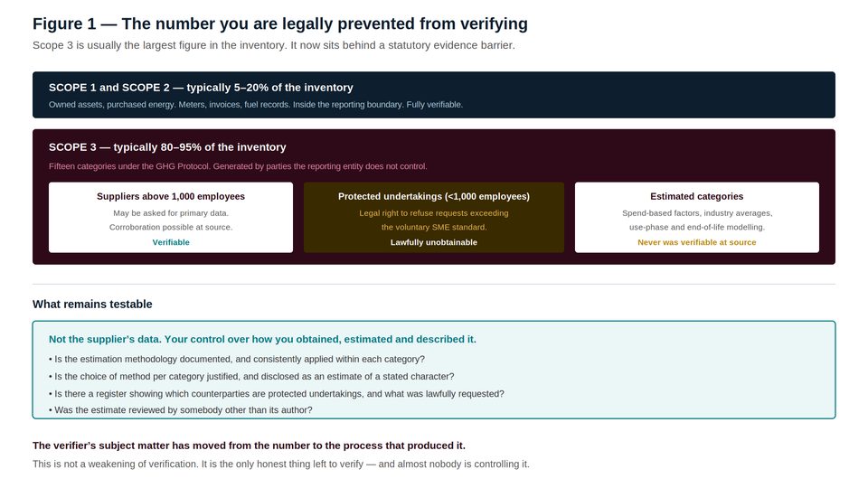The width and height of the screenshot is (868, 488).
Task: Click the estimate reviewed by somebody bullet
Action: (181, 410)
